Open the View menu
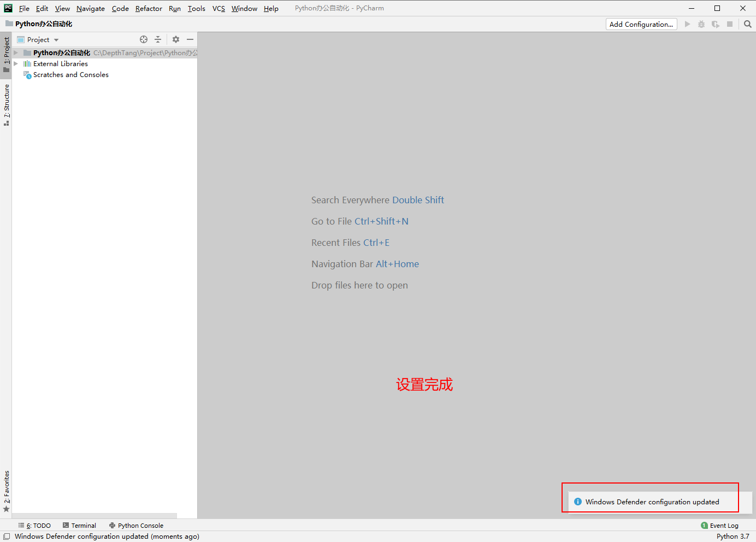The image size is (756, 542). coord(62,8)
